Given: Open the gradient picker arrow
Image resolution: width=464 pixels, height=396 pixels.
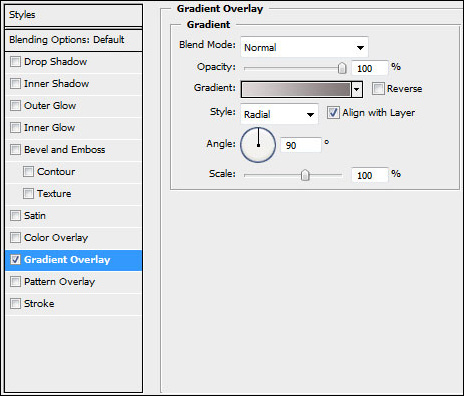Looking at the screenshot, I should point(357,89).
